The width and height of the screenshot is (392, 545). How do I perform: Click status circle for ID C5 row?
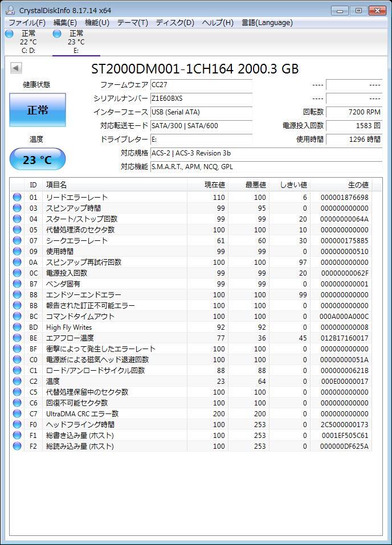point(17,392)
